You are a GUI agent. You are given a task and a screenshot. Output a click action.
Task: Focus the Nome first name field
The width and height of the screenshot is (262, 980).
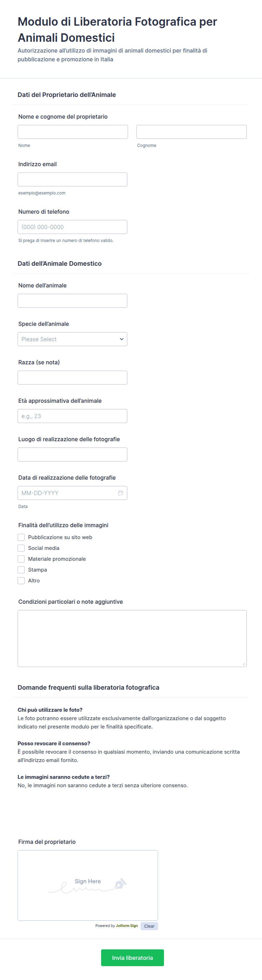pos(73,132)
